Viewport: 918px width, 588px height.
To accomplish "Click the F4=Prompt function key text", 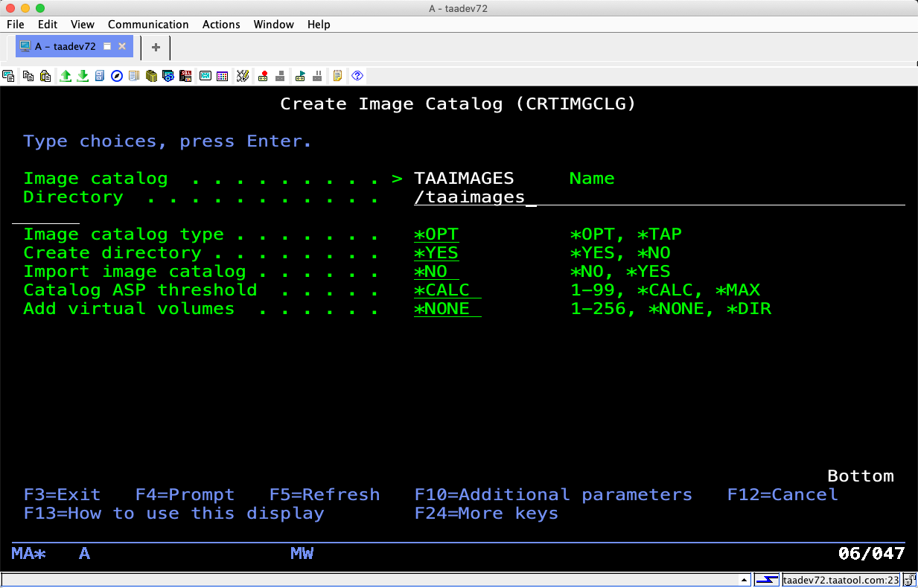I will click(x=185, y=495).
